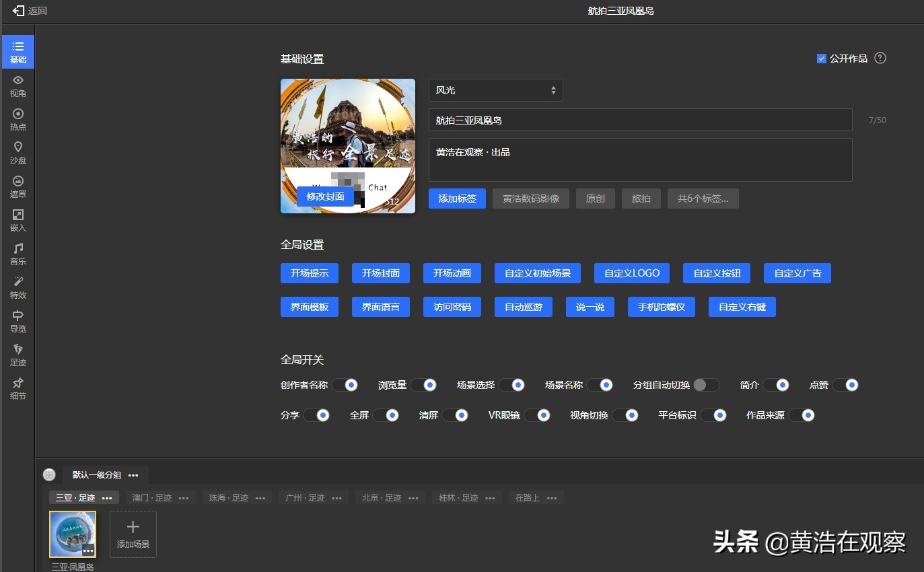Viewport: 924px width, 572px height.
Task: Click the 音乐 (music) sidebar icon
Action: point(17,254)
